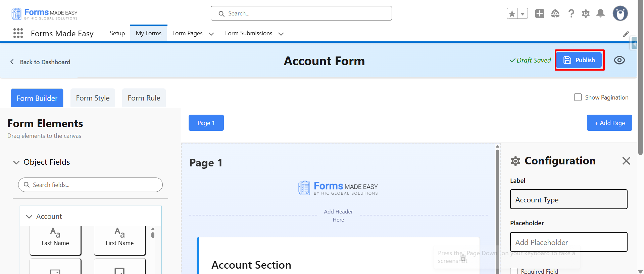Preview the form with the eye icon
The height and width of the screenshot is (274, 644).
click(x=620, y=60)
